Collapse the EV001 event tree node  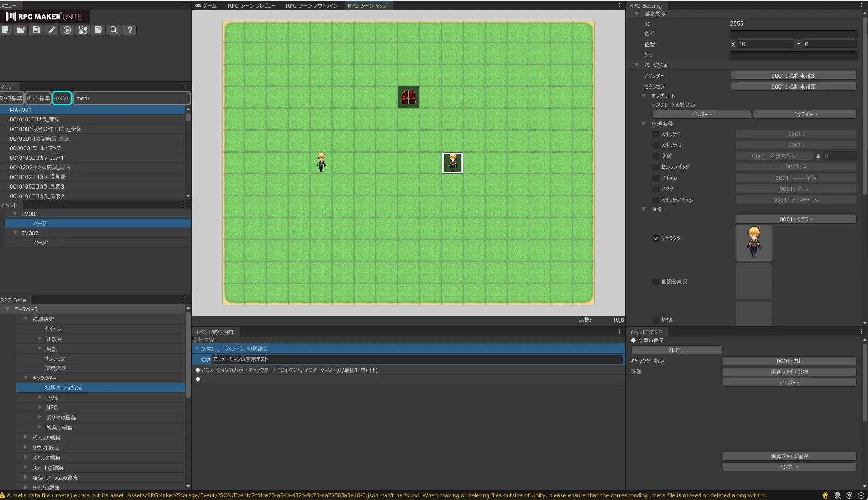(x=15, y=214)
